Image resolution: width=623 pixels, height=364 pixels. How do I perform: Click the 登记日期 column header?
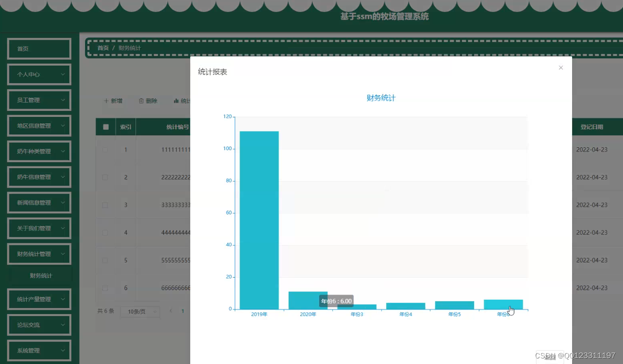[592, 127]
